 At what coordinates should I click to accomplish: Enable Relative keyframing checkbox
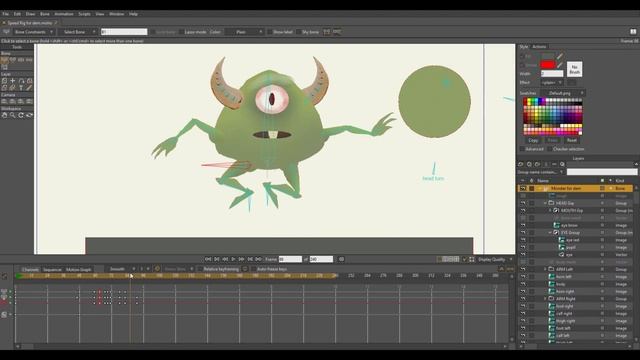click(200, 269)
